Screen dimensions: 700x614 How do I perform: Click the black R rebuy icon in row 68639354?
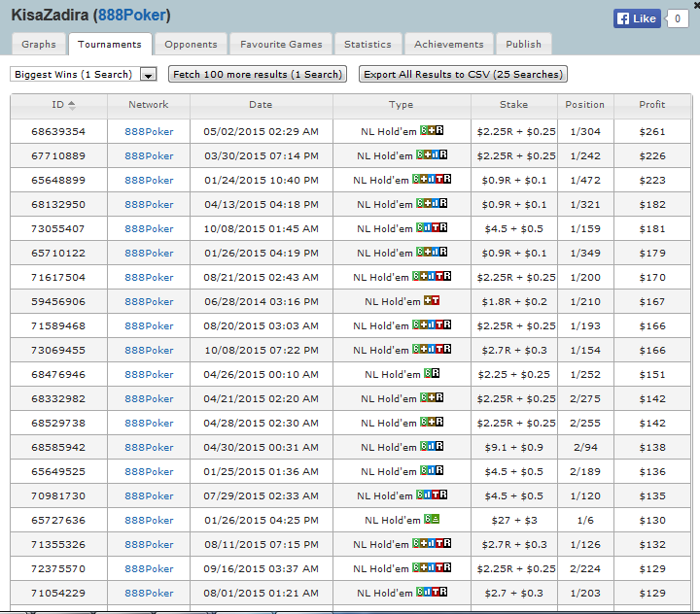(439, 130)
